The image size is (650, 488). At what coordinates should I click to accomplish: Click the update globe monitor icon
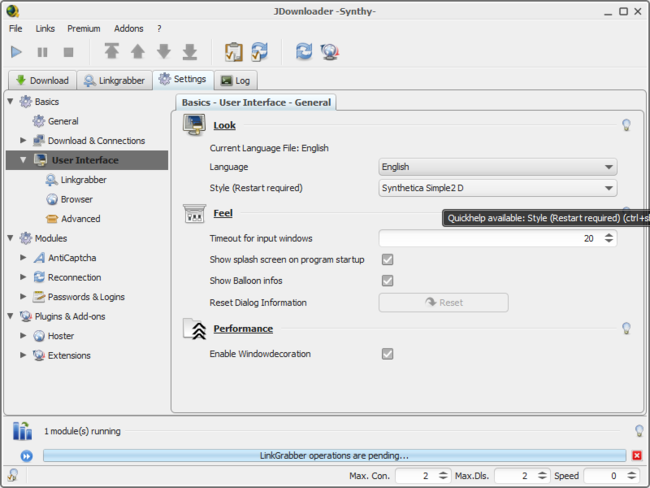330,52
